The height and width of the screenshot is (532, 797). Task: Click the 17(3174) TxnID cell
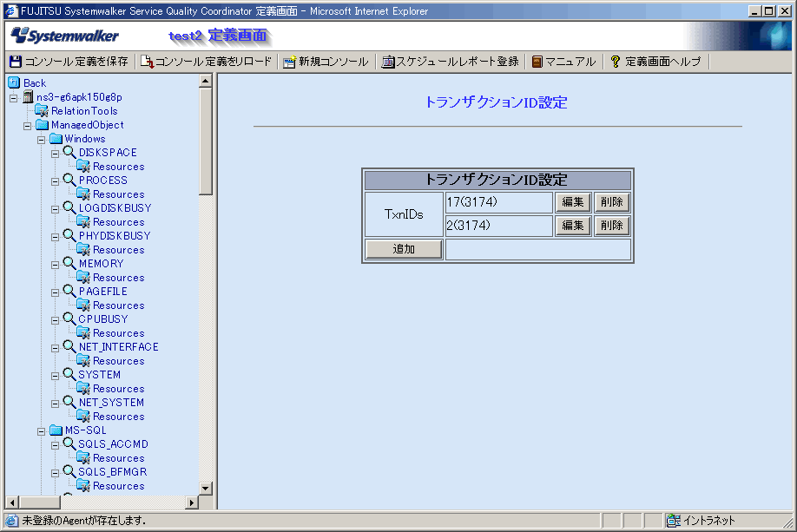pos(499,202)
